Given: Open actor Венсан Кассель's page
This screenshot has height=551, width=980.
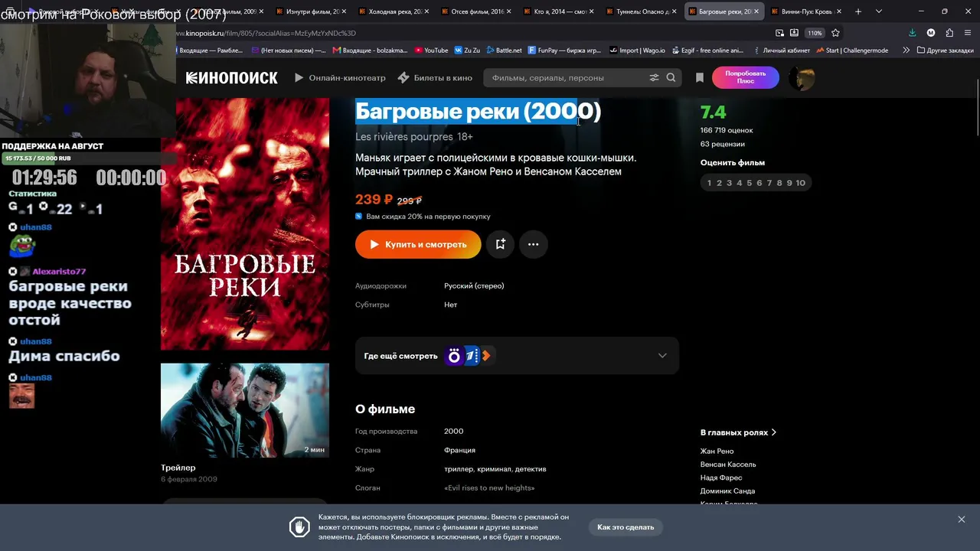Looking at the screenshot, I should point(728,465).
